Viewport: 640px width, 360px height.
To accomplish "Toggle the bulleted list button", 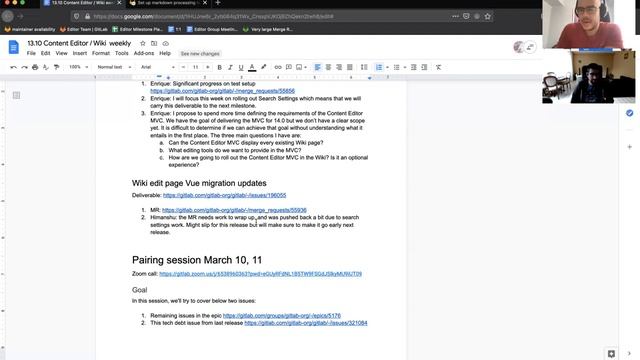I will click(396, 67).
